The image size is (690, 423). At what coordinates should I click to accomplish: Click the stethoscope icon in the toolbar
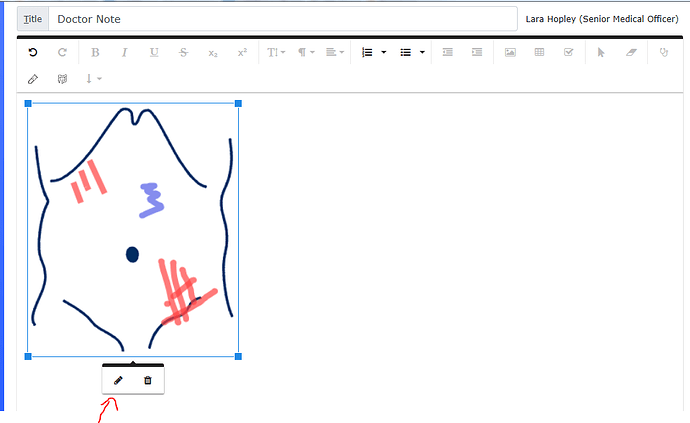[663, 53]
